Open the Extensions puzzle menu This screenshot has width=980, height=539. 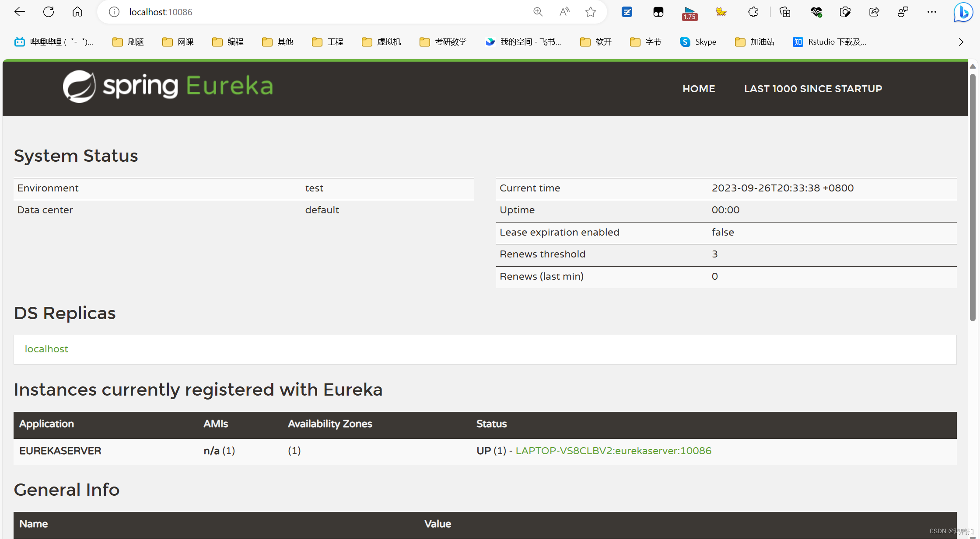[753, 12]
